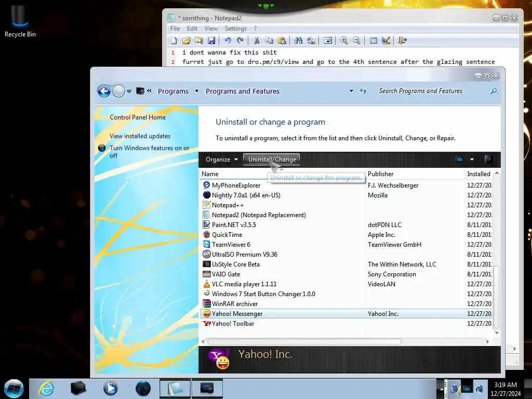Open the Windows Start orb
Screen dimensions: 532x399
tap(14, 389)
